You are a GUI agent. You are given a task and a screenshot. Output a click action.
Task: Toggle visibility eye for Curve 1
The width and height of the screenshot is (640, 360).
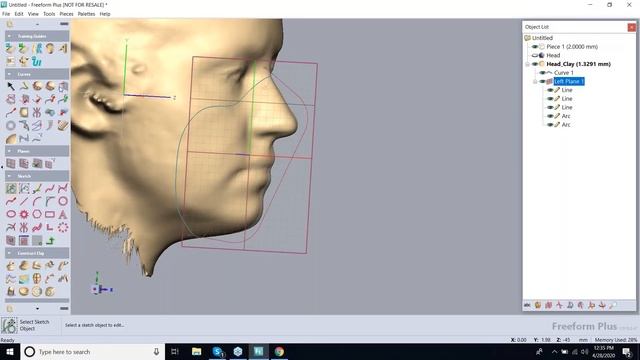pos(542,73)
